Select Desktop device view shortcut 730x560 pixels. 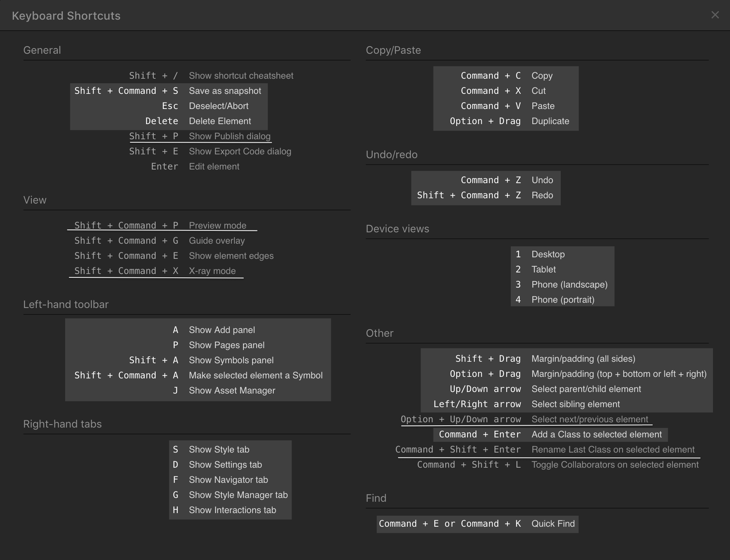pos(518,254)
